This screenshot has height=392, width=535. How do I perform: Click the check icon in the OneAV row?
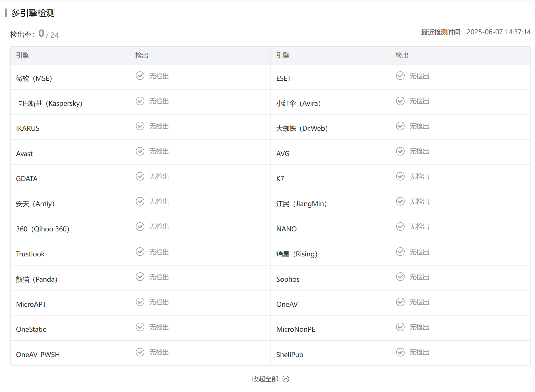coord(400,302)
